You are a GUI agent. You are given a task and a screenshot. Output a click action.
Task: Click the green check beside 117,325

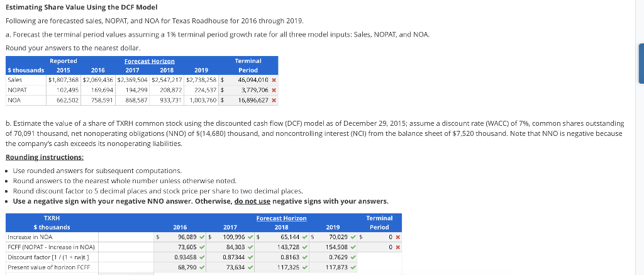tap(306, 267)
